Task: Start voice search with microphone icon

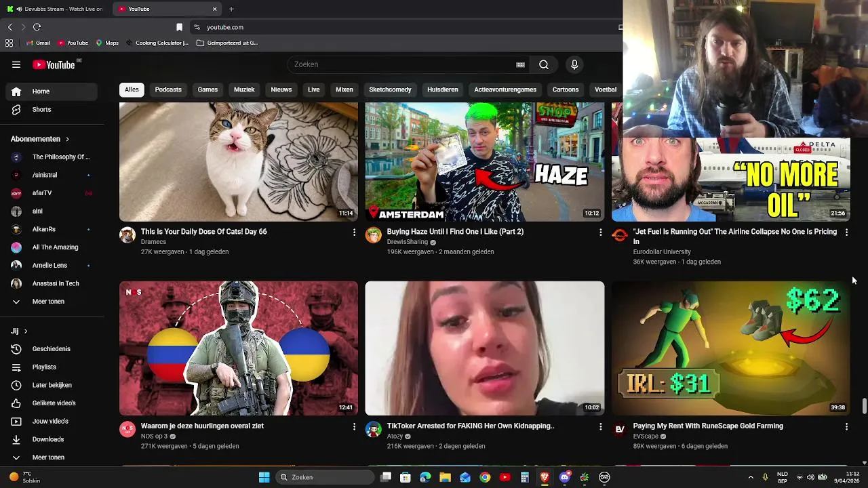Action: [x=574, y=64]
